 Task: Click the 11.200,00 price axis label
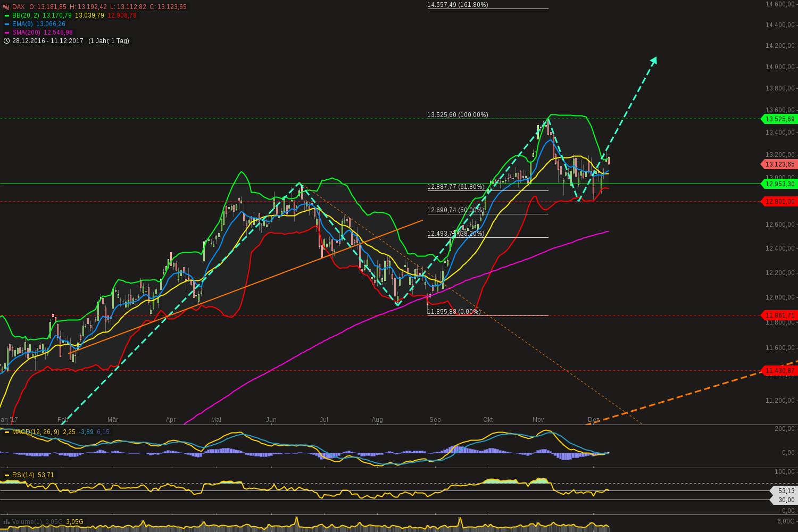(780, 401)
